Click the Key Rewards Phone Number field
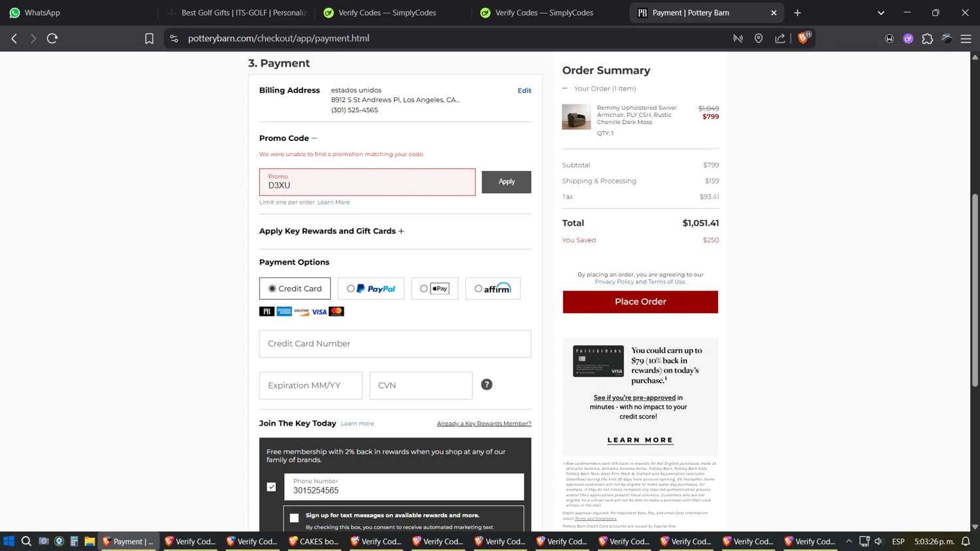This screenshot has height=551, width=980. coord(404,487)
